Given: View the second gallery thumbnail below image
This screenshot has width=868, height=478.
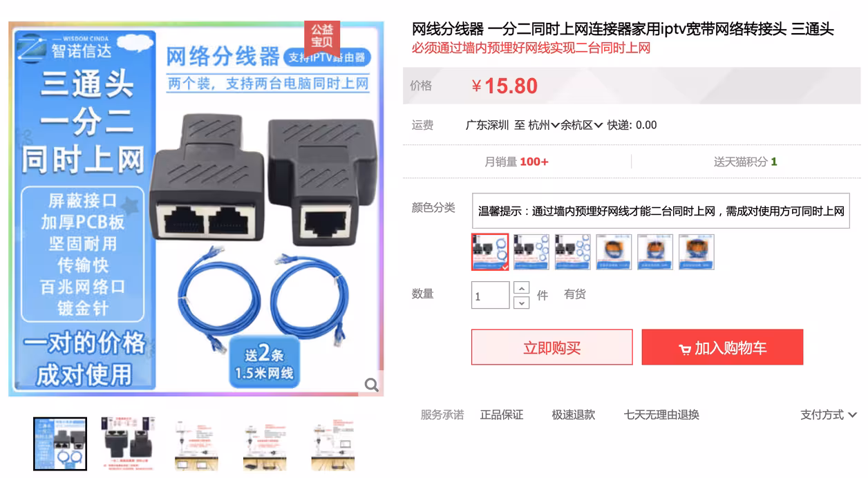Looking at the screenshot, I should [127, 444].
